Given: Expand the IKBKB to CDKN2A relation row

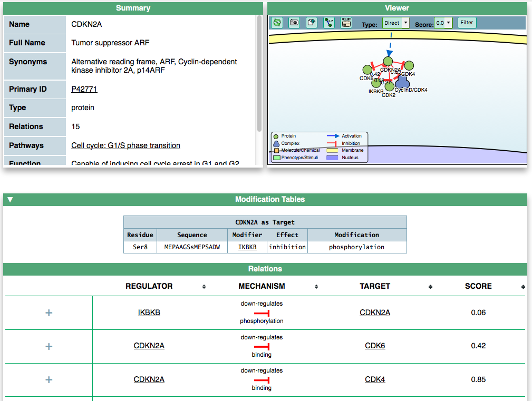Looking at the screenshot, I should 49,312.
